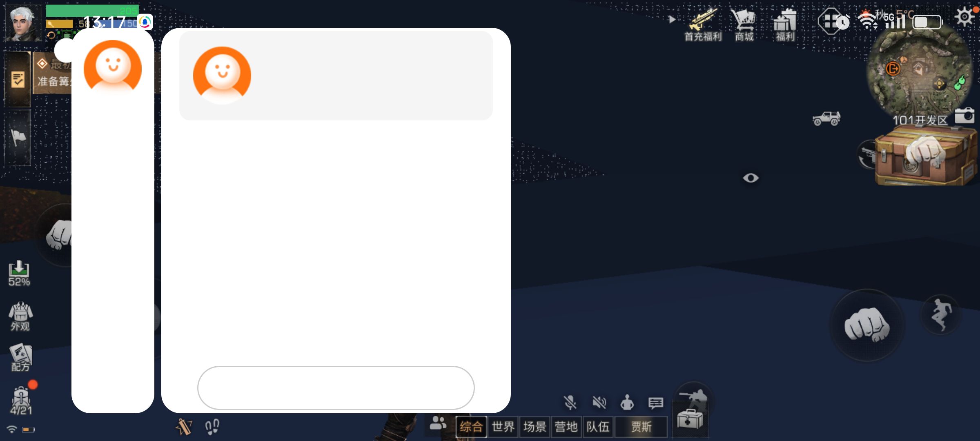Screen dimensions: 980x441
Task: Expand the top bar arrow triangle
Action: coord(672,19)
